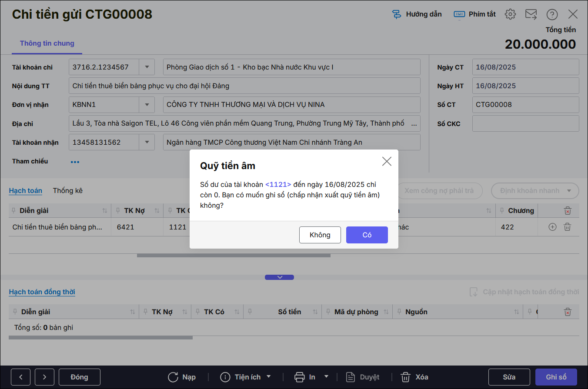This screenshot has height=389, width=588.
Task: Sort by Diễn giải in the Hạch toán table
Action: (104, 211)
